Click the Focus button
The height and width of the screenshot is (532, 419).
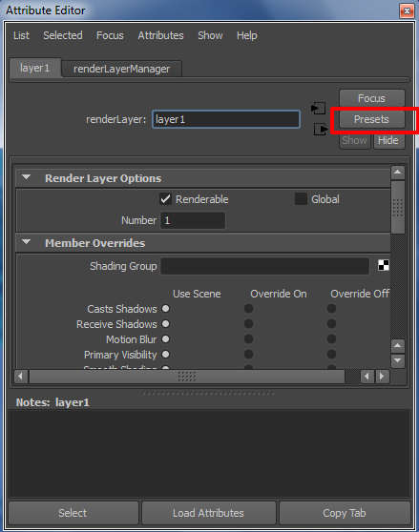372,98
